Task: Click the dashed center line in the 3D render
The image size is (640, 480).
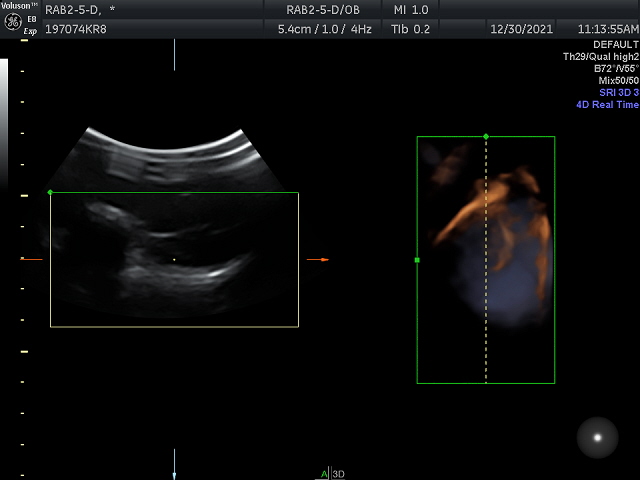Action: point(486,300)
